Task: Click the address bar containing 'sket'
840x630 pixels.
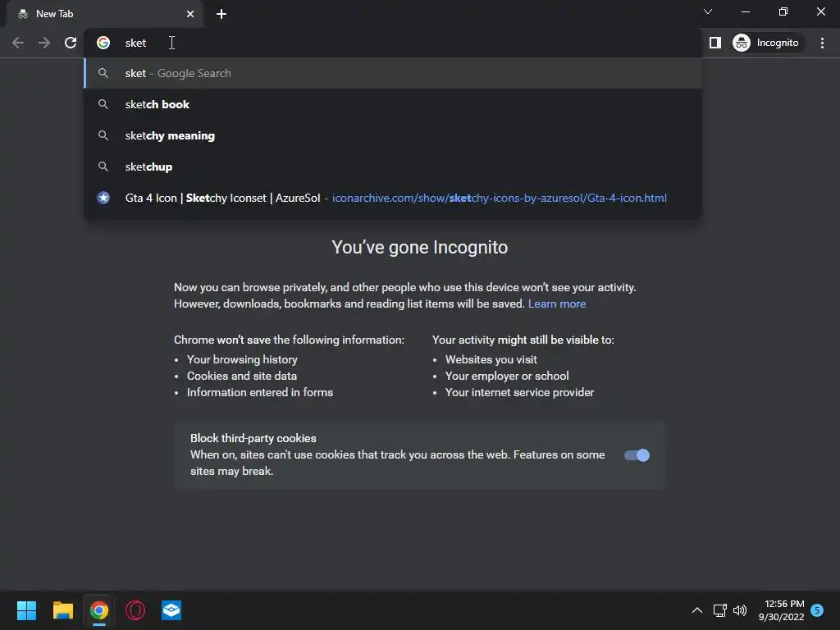Action: [x=393, y=43]
